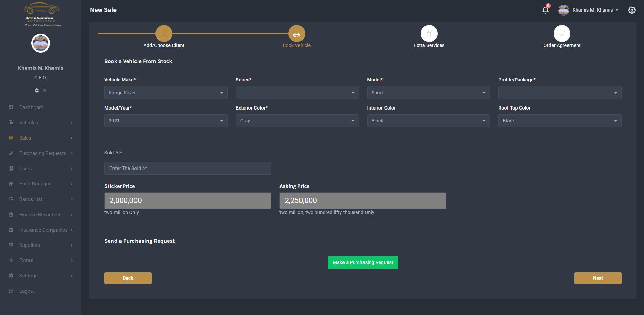Open the Exterior Color dropdown showing Gray

point(297,121)
